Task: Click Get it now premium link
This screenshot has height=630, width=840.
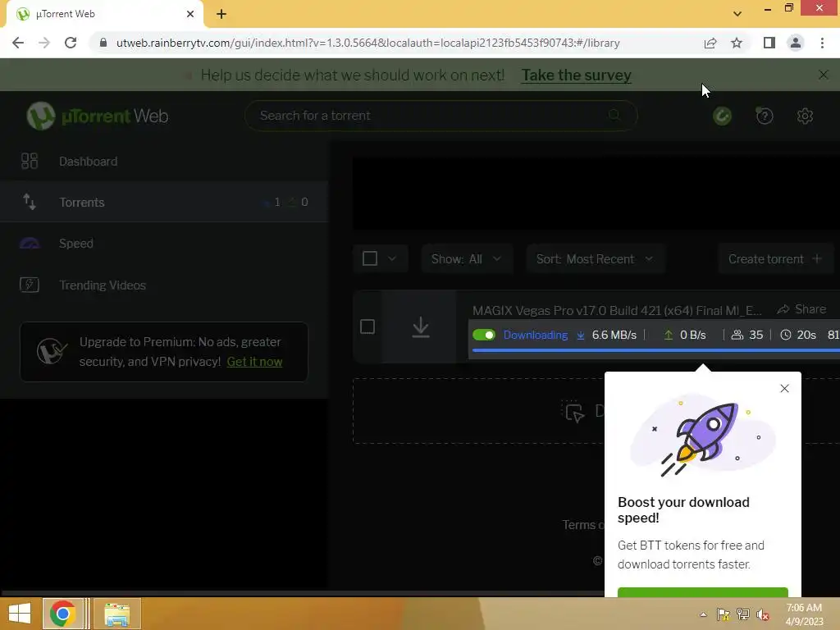Action: point(254,362)
